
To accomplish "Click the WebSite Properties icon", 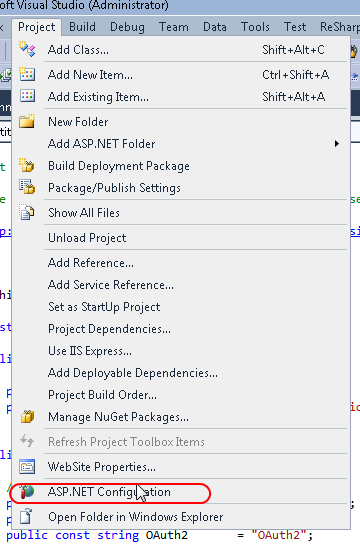I will 27,467.
